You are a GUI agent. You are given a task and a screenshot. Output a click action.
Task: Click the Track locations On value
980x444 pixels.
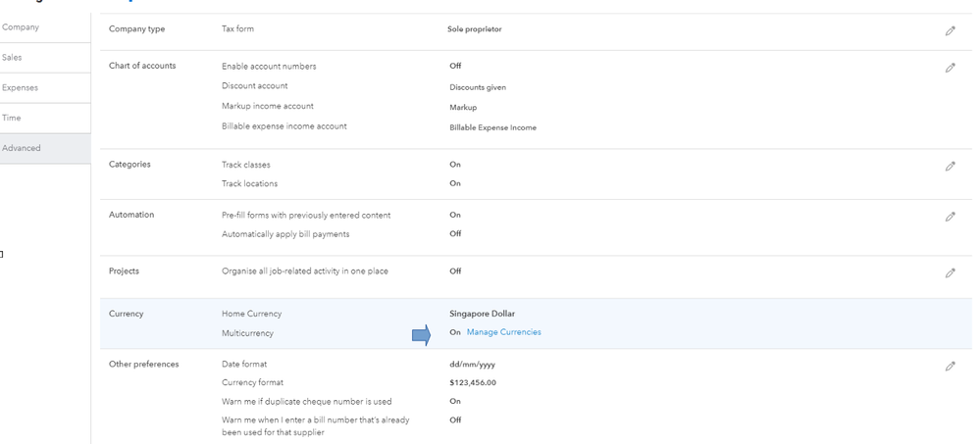coord(455,183)
